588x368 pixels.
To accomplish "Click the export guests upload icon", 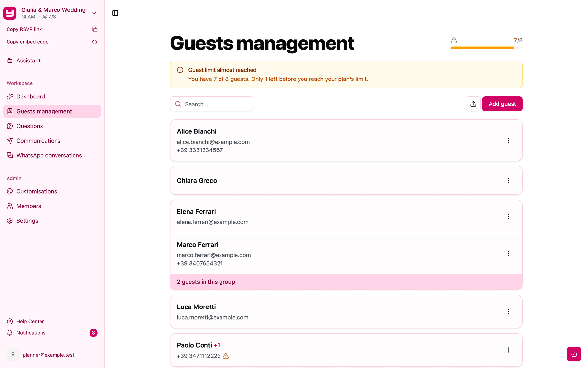I will (x=473, y=104).
